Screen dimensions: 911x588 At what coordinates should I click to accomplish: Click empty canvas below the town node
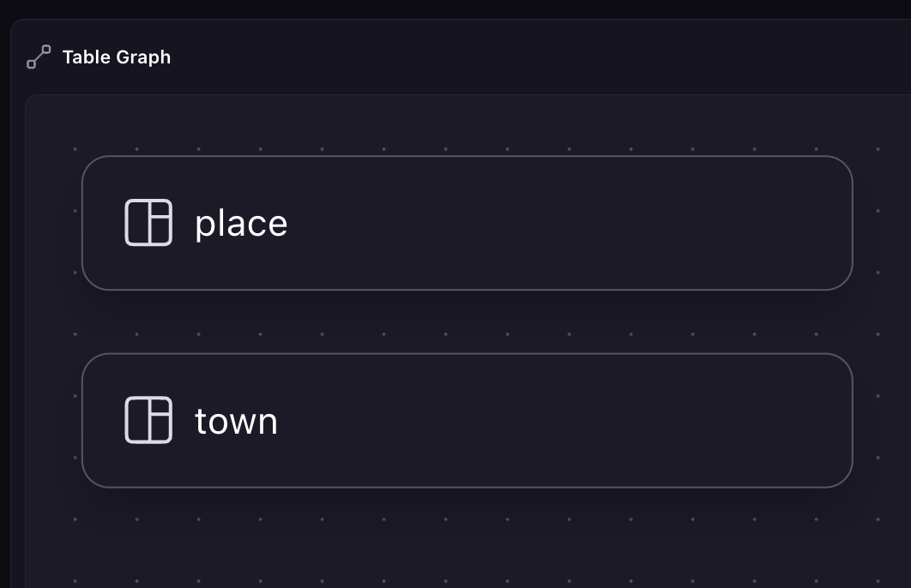(x=467, y=540)
